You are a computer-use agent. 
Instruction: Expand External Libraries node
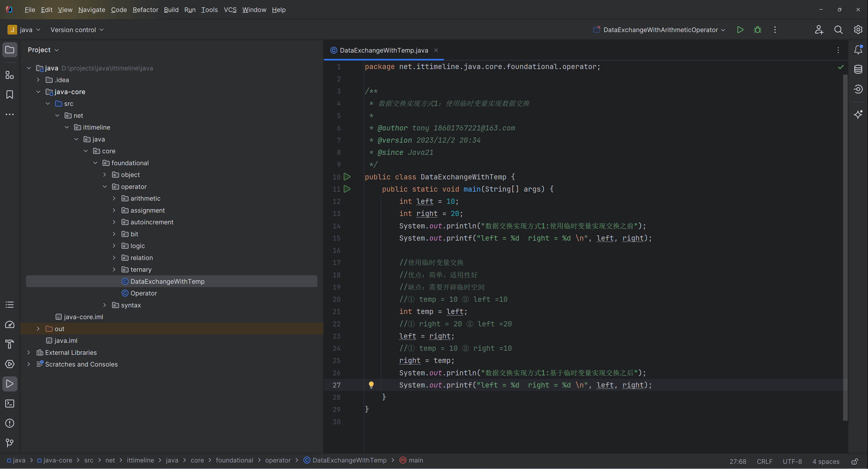(29, 353)
